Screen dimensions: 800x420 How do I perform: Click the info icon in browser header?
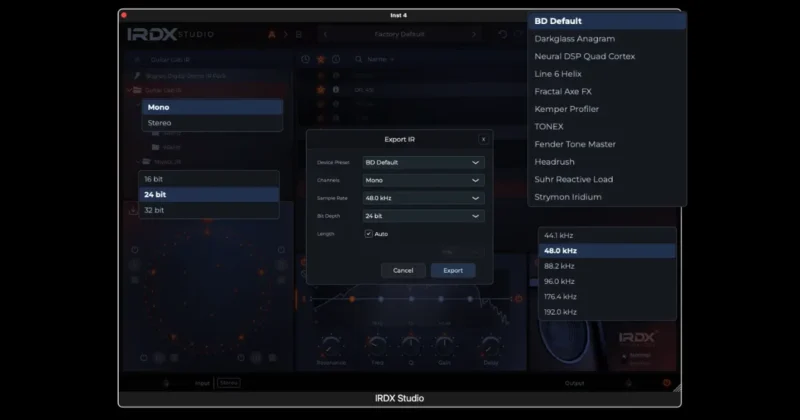pyautogui.click(x=336, y=59)
